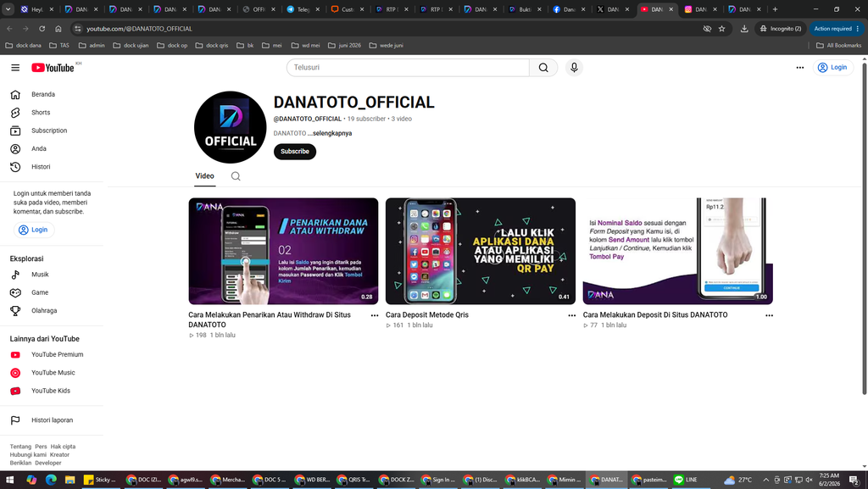Click the sidebar Login button
The image size is (868, 489).
click(x=34, y=230)
